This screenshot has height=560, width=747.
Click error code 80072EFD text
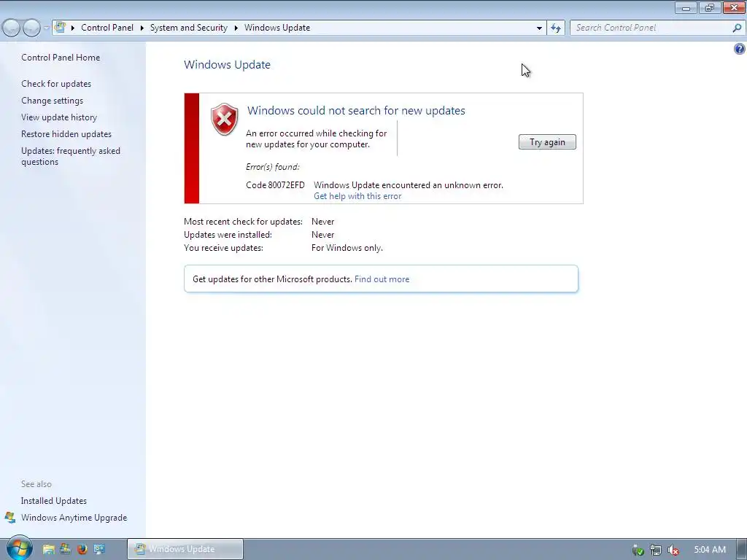pyautogui.click(x=275, y=185)
